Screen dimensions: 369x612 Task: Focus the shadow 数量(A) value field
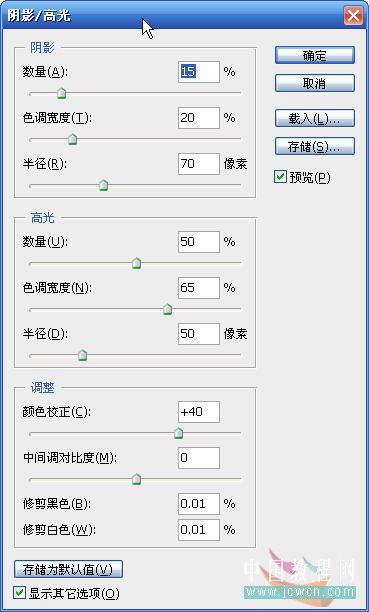tap(199, 72)
